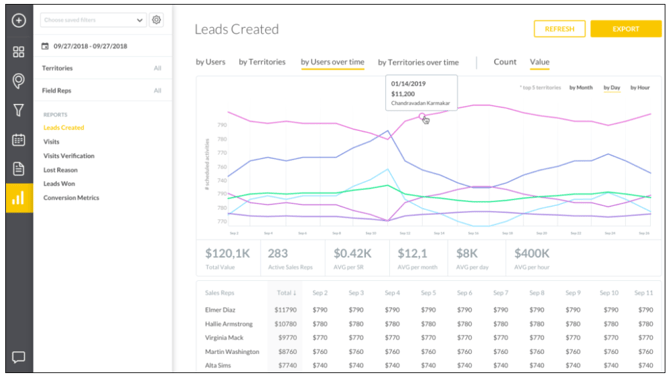The width and height of the screenshot is (670, 377).
Task: Open the dashboard grid icon
Action: click(x=18, y=52)
